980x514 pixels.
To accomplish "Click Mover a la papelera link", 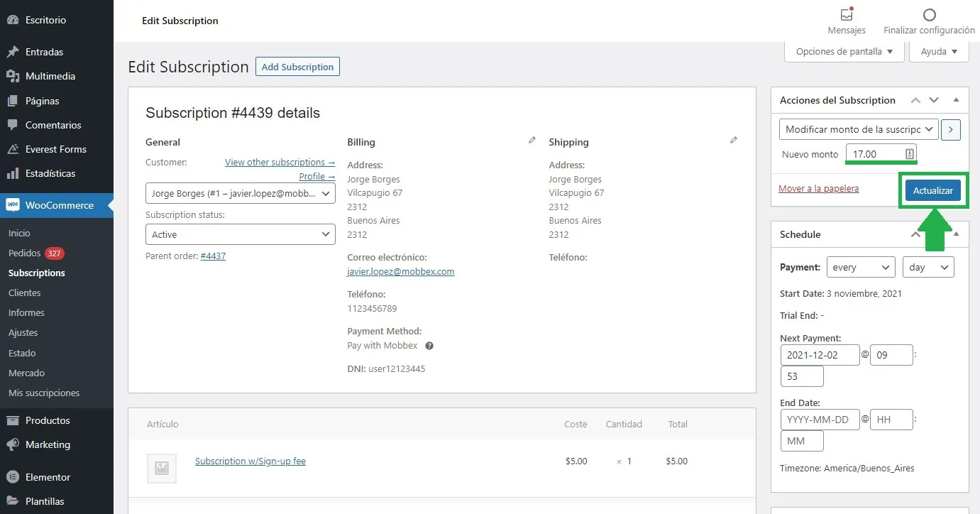I will [x=819, y=188].
